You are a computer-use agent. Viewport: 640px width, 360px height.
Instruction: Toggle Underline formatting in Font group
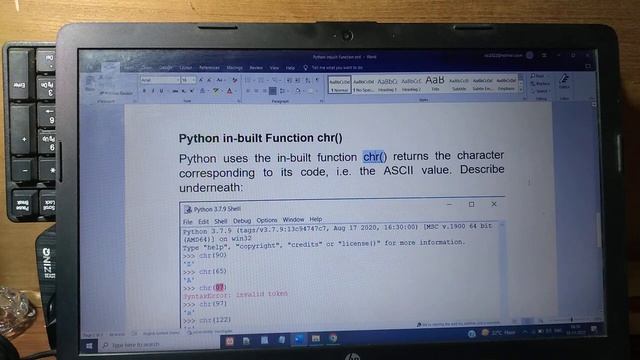click(x=161, y=91)
